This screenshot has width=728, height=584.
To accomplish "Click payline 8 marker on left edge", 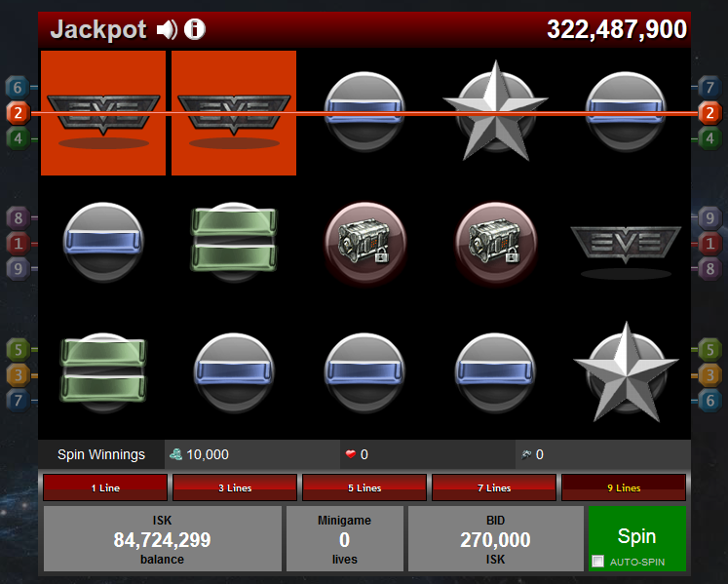I will tap(18, 217).
